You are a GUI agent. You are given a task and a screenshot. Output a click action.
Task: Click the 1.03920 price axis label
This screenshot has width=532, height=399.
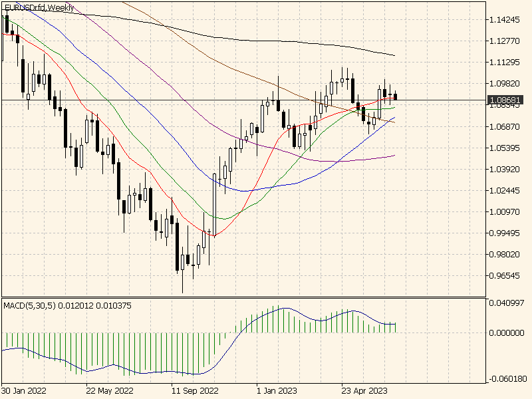[505, 170]
